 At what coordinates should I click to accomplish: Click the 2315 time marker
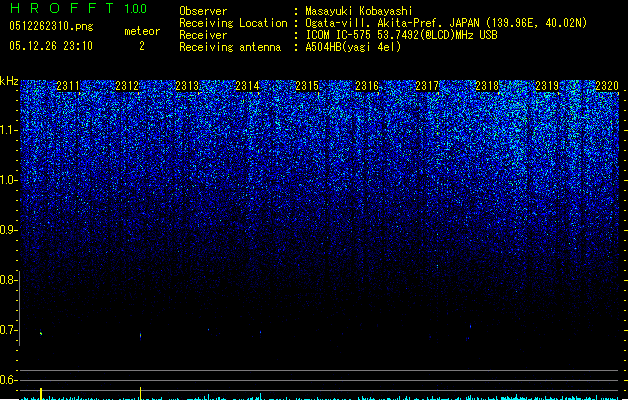click(x=307, y=85)
